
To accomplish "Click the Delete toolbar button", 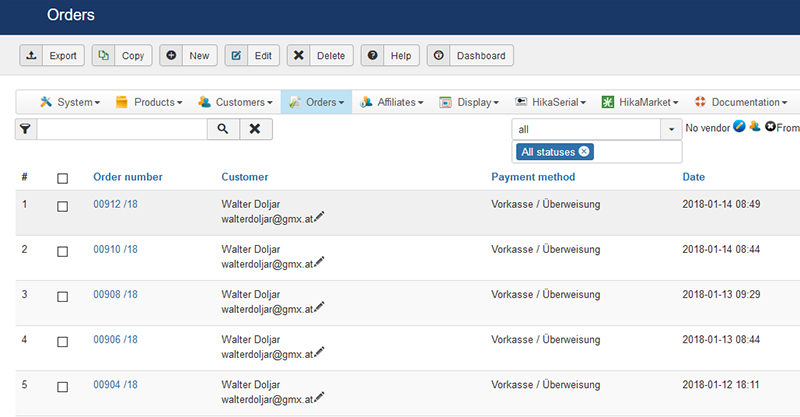I will 320,56.
